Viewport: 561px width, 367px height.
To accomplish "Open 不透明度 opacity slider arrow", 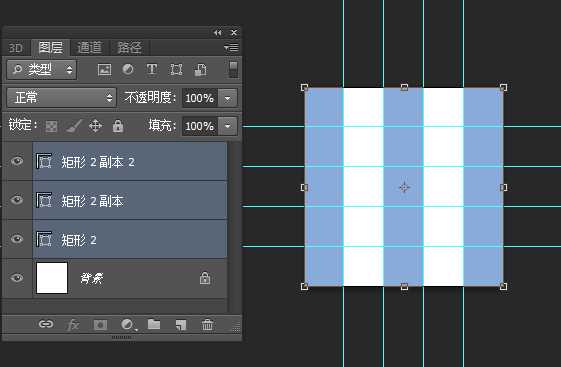I will 228,98.
